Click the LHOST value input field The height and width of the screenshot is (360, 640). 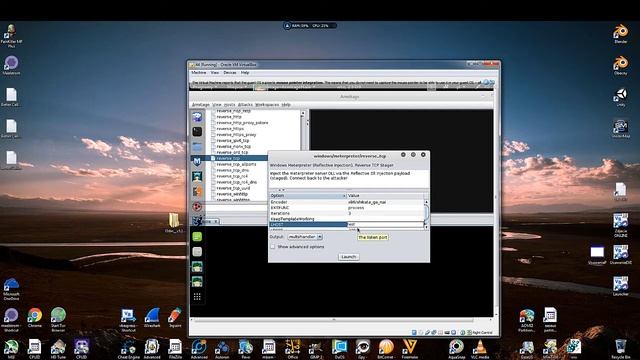pyautogui.click(x=385, y=224)
